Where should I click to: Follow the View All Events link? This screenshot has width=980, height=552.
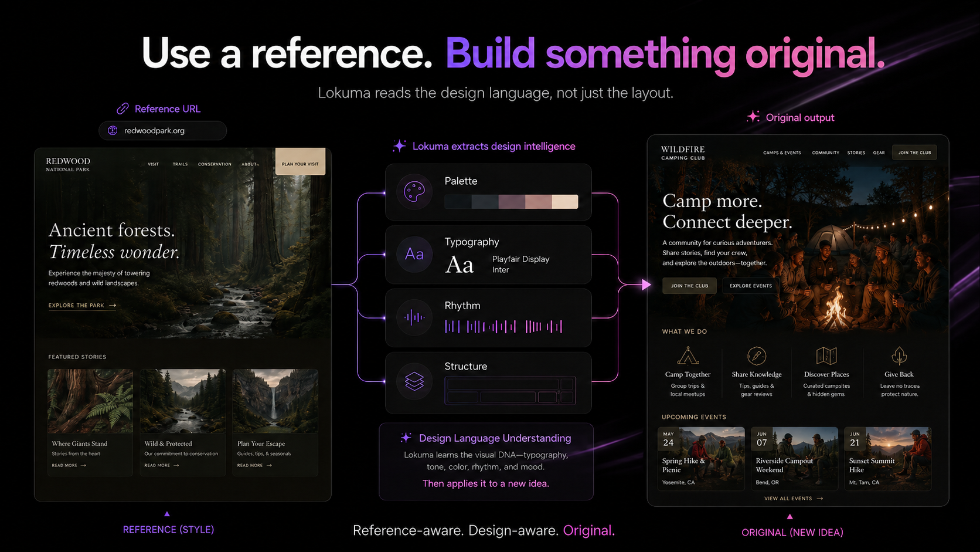[x=794, y=499]
